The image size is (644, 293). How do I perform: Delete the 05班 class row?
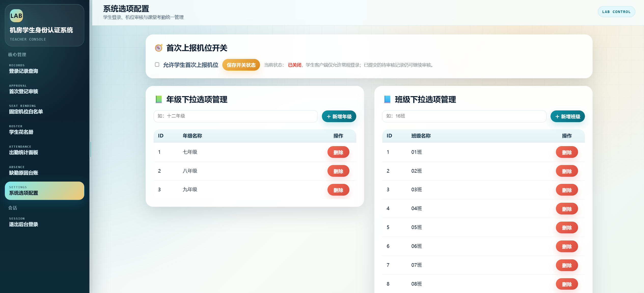[567, 227]
